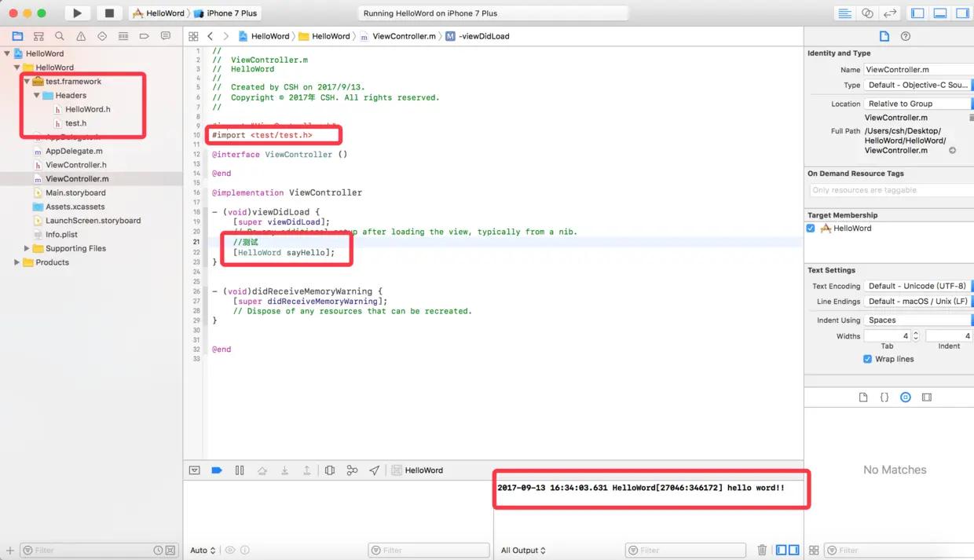Click ViewController.m in the jump bar

coord(398,36)
